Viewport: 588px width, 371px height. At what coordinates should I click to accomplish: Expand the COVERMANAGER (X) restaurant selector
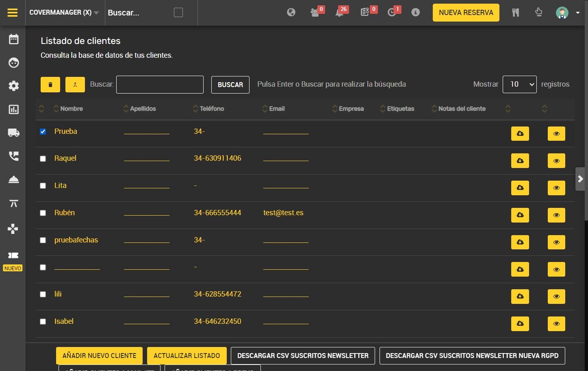pyautogui.click(x=64, y=13)
